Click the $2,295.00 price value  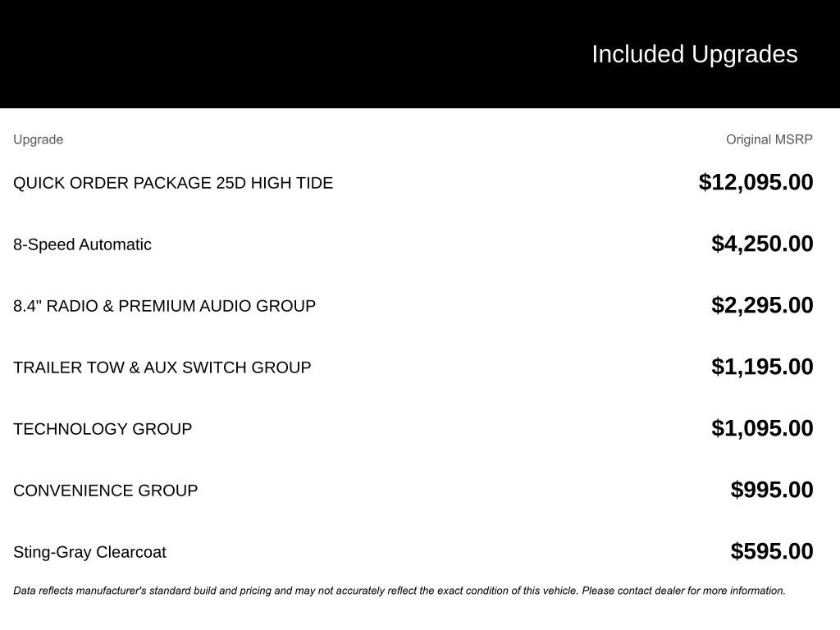(x=762, y=306)
